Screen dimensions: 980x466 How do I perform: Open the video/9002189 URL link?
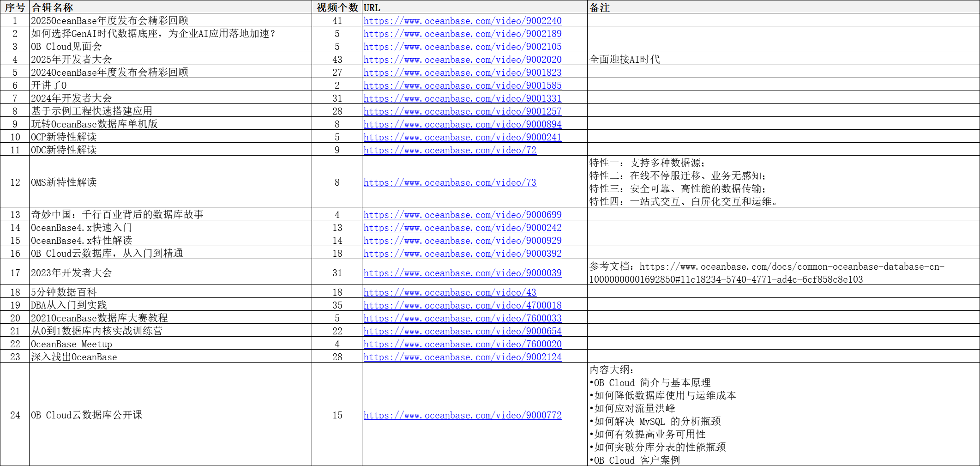(462, 34)
